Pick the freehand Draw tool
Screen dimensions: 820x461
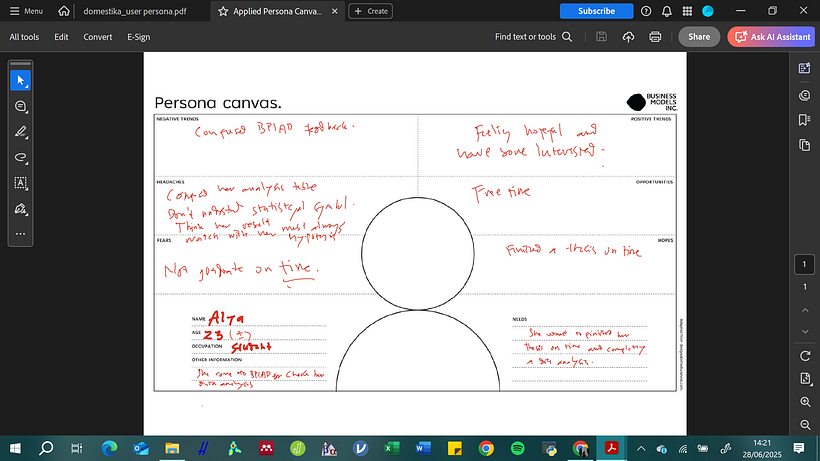(x=20, y=157)
